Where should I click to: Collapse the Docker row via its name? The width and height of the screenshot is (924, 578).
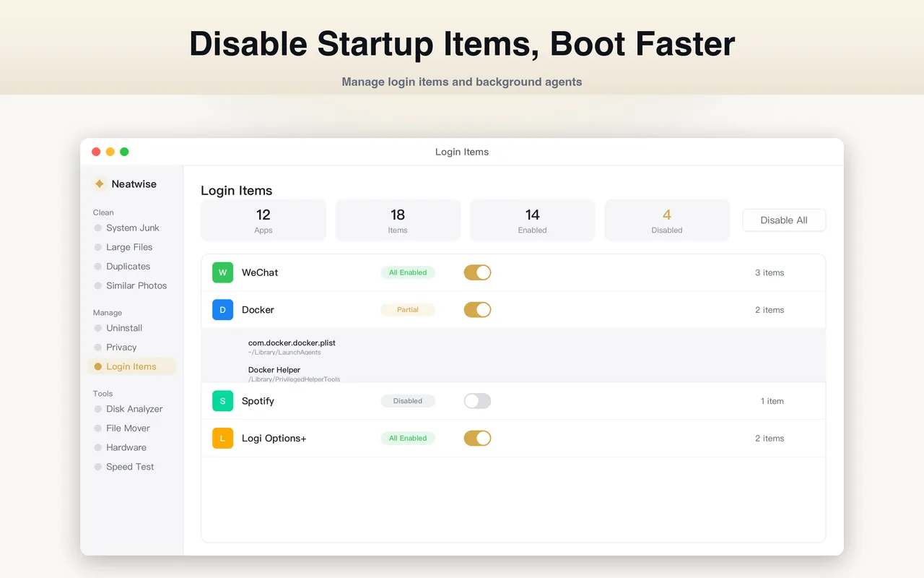pos(258,310)
